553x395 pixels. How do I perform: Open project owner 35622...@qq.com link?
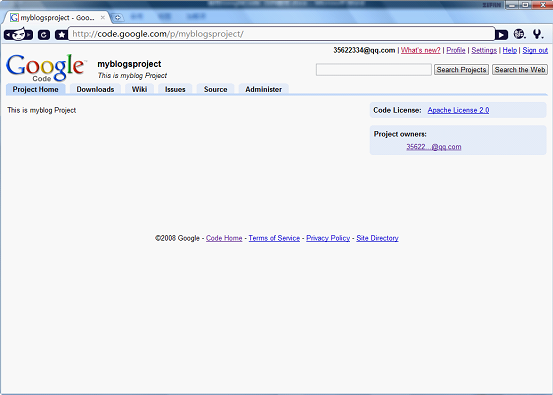tap(433, 147)
